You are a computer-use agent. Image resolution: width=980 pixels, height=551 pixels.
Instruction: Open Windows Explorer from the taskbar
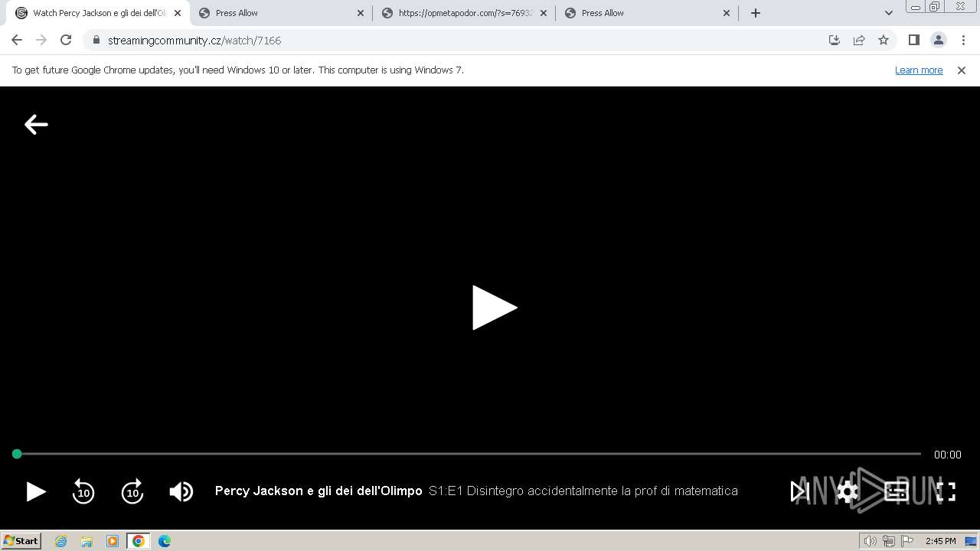point(87,541)
